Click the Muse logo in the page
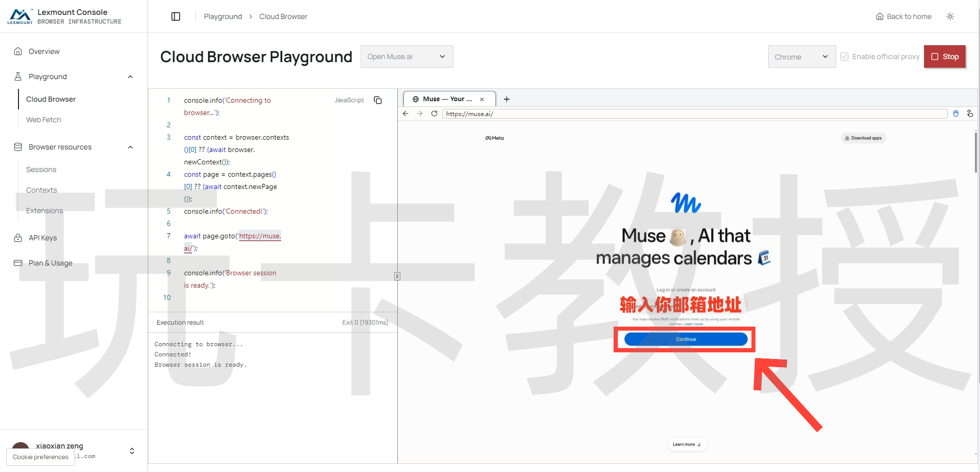Viewport: 980px width, 472px height. click(686, 202)
